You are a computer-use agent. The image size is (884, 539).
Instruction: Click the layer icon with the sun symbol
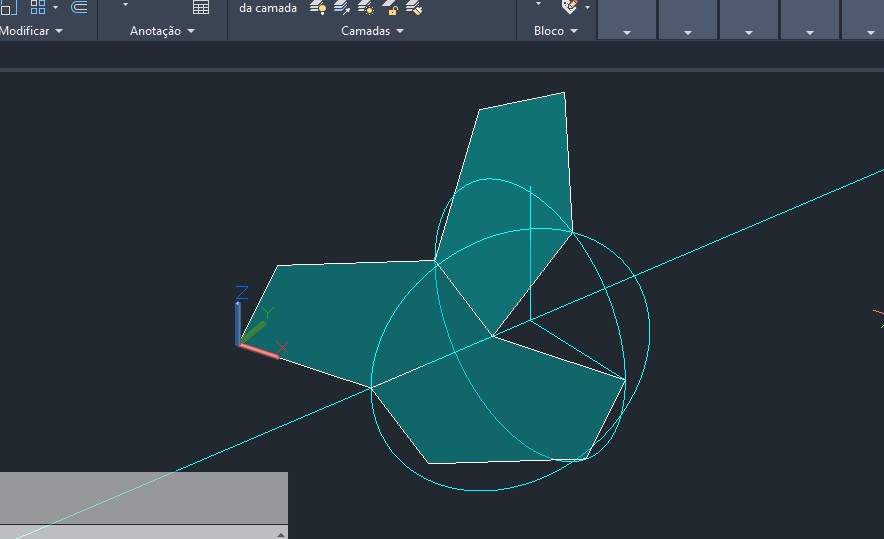[366, 8]
